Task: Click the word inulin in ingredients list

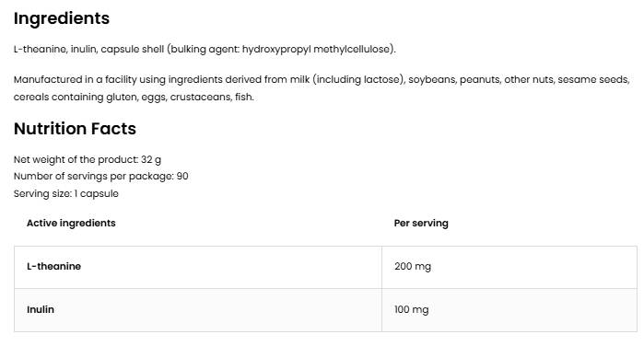Action: pyautogui.click(x=83, y=50)
